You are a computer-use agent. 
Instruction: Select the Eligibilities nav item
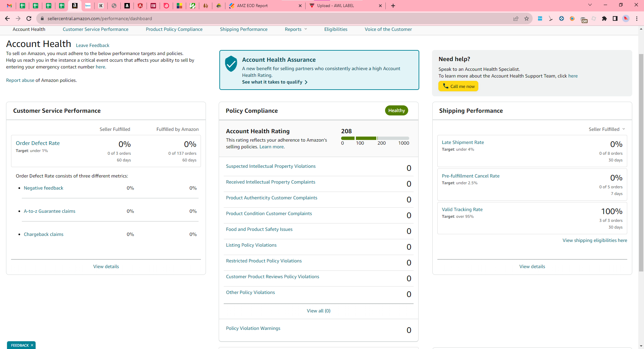336,30
